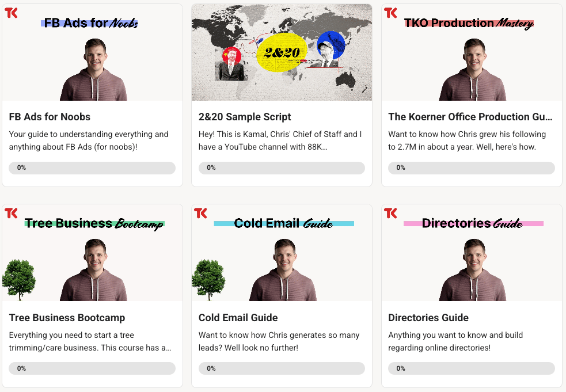Open The Koerner Office Production Guide title
Screen dimensions: 566x392
point(470,117)
